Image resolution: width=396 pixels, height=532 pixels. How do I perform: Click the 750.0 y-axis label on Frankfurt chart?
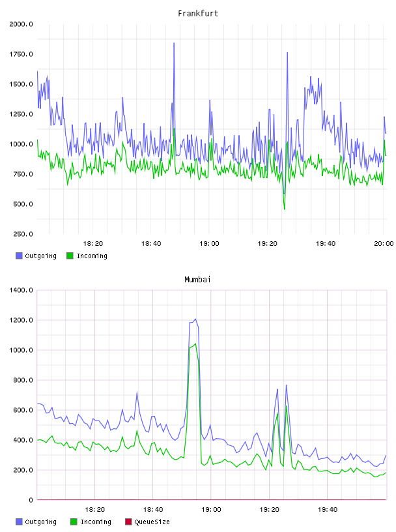(23, 174)
